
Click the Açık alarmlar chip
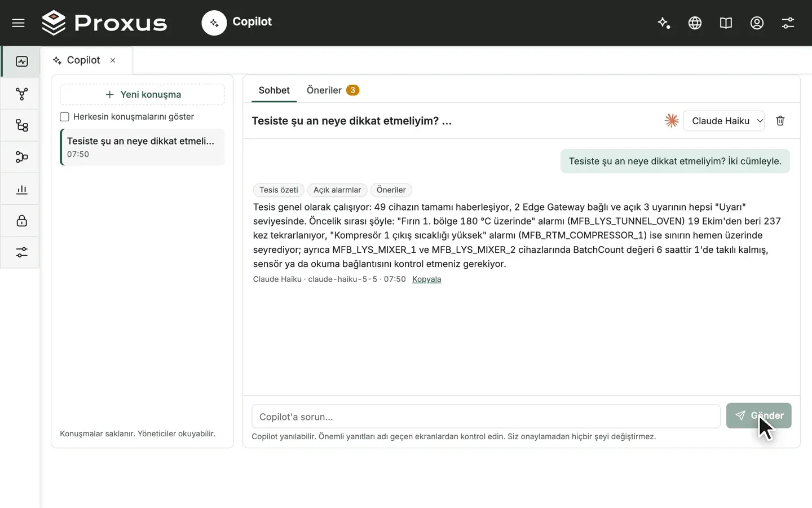337,190
